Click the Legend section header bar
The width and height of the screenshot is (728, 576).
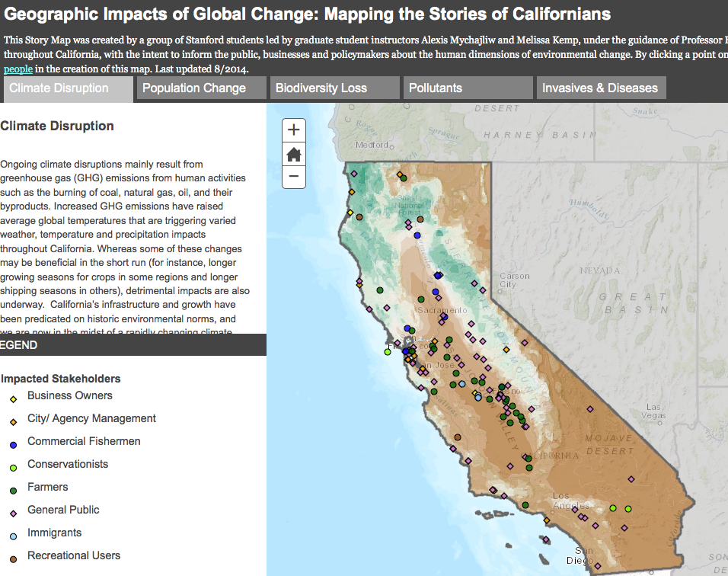pyautogui.click(x=133, y=345)
